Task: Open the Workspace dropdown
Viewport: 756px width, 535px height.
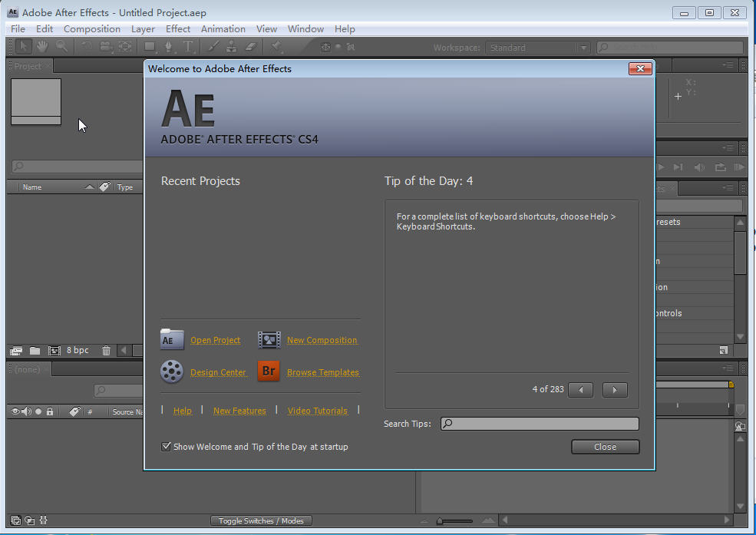Action: [537, 48]
